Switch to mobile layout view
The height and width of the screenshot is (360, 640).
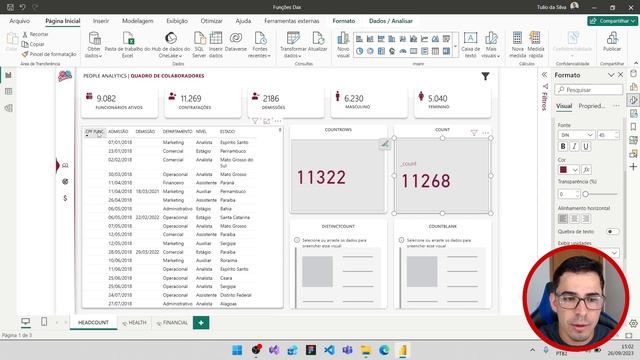[x=44, y=322]
